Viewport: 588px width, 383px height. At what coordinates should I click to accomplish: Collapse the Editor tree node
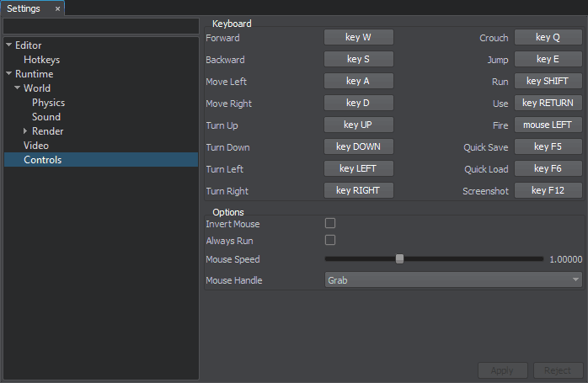click(x=8, y=45)
